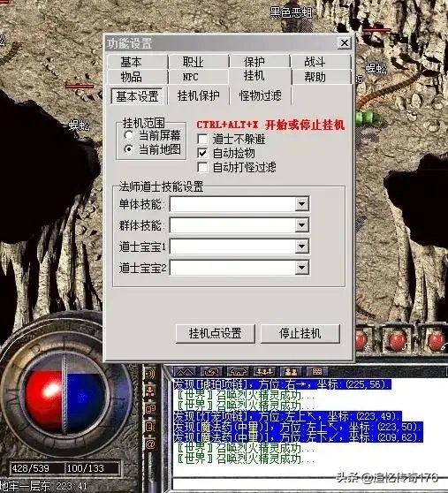Click the 灯笼项链 discovery chat line
Image resolution: width=448 pixels, height=493 pixels.
[288, 416]
